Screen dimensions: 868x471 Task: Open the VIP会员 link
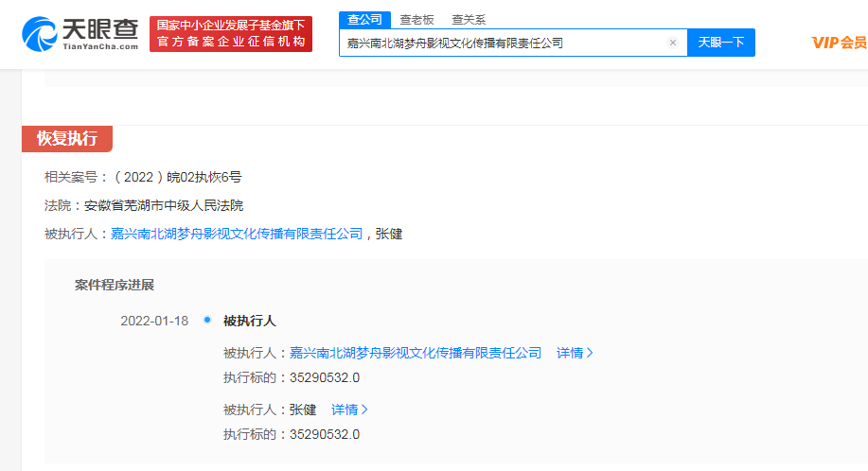pyautogui.click(x=840, y=43)
